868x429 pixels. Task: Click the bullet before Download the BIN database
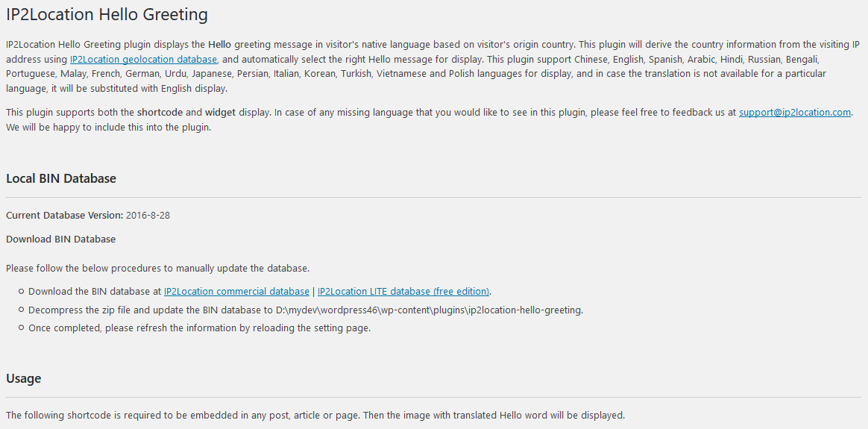tap(21, 291)
